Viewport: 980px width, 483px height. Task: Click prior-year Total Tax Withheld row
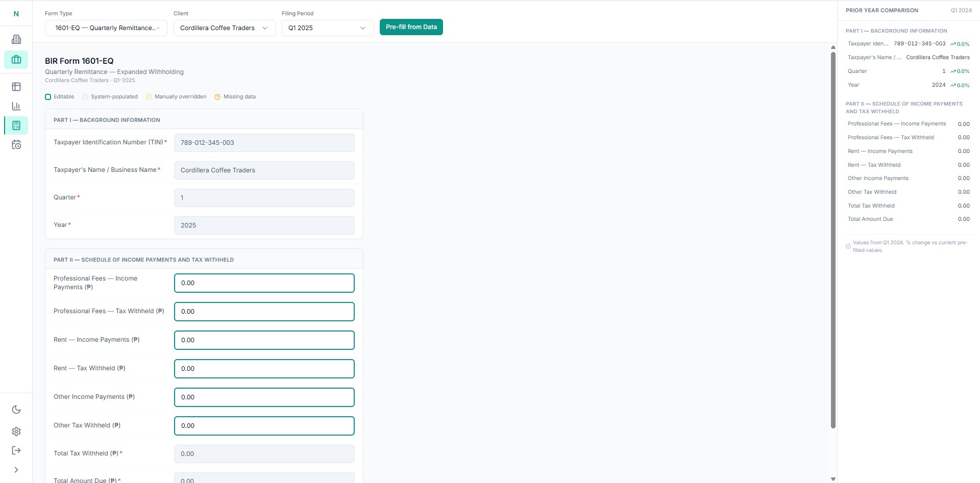(909, 206)
